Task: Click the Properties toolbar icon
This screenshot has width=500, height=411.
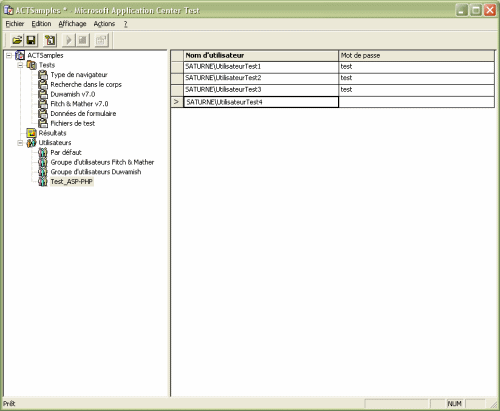Action: 101,40
